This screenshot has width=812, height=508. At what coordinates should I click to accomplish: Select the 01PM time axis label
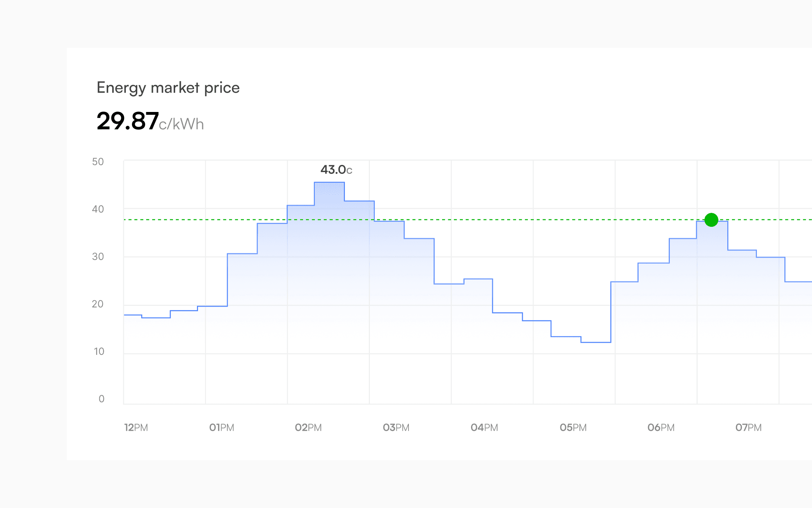[222, 428]
